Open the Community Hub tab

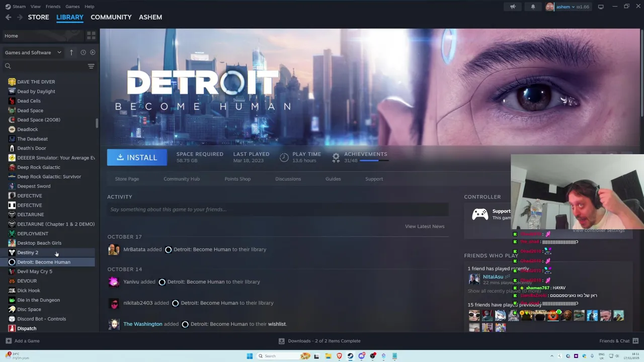pos(182,179)
